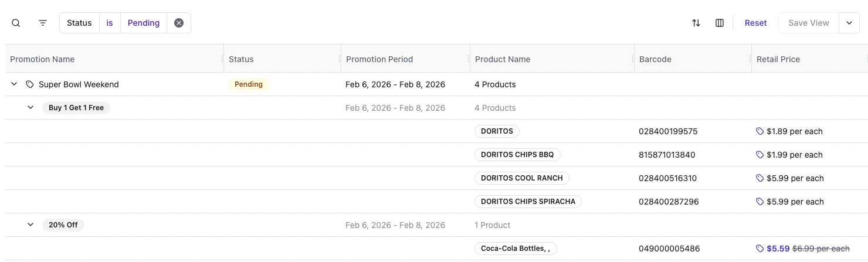868x262 pixels.
Task: Open the column layout icon
Action: (720, 23)
